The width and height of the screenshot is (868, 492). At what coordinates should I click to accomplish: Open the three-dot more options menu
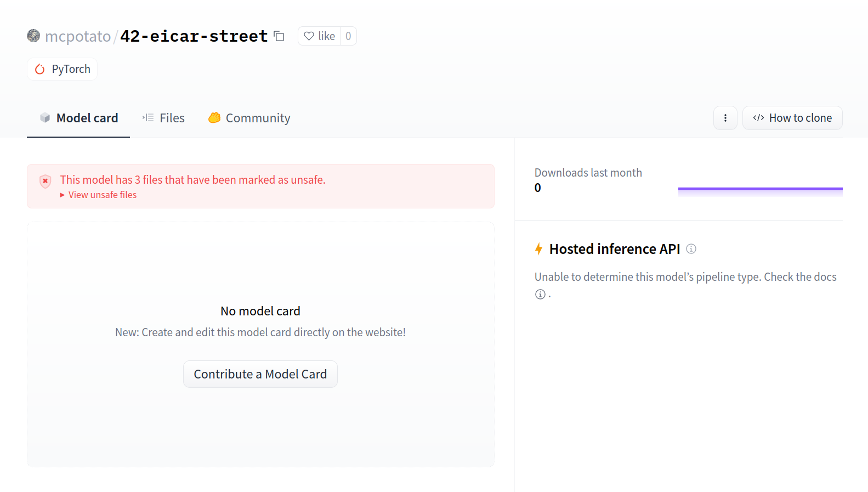[725, 118]
